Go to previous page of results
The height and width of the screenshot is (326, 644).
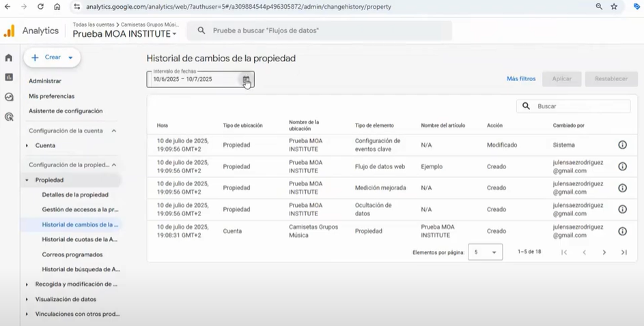(x=584, y=252)
